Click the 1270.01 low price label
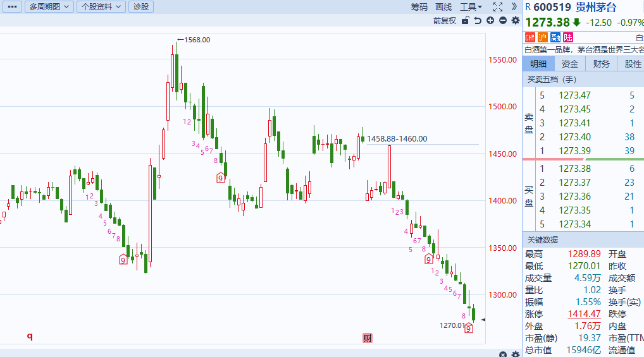644x357 pixels. [x=452, y=325]
